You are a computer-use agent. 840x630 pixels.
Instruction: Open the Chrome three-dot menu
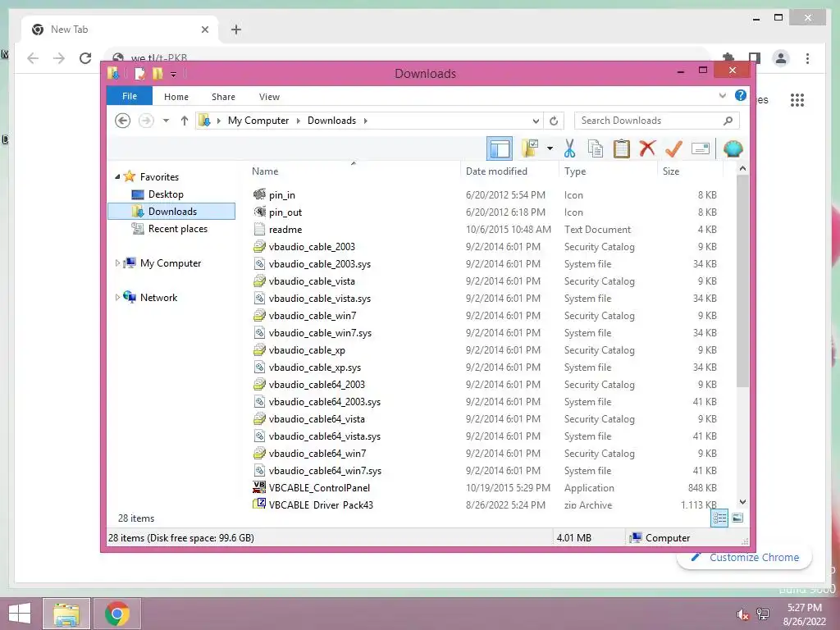pyautogui.click(x=807, y=58)
